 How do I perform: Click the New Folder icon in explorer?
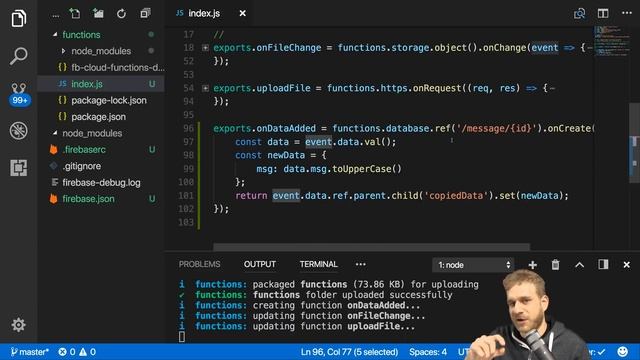tap(98, 13)
